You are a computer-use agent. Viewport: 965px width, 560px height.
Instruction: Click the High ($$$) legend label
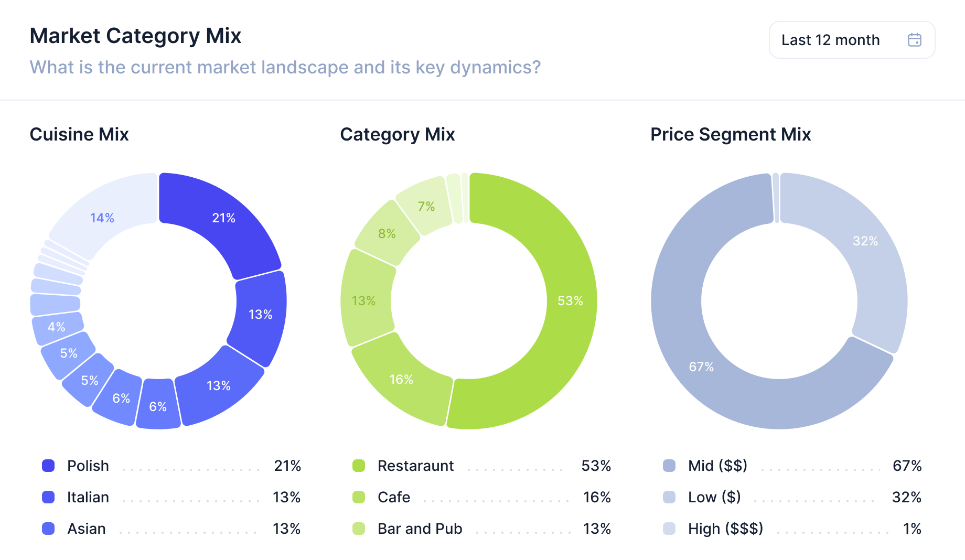[x=725, y=529]
